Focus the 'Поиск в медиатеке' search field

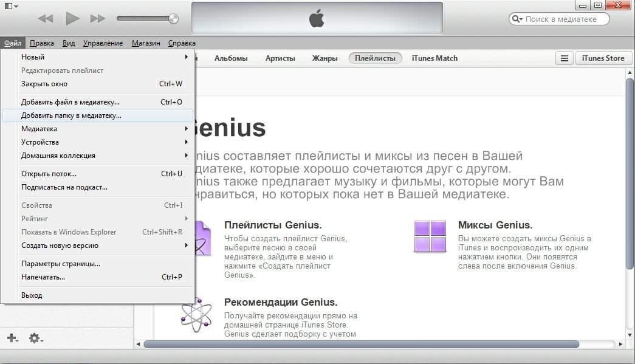coord(559,19)
